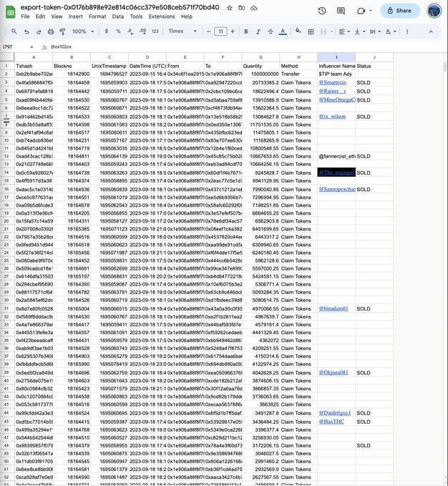448x486 pixels.
Task: Decrease the font size
Action: (x=208, y=31)
